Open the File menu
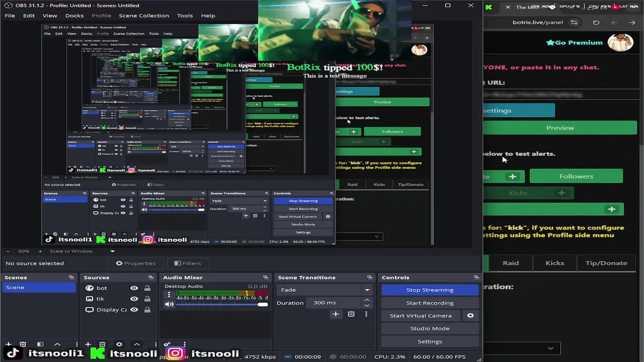 (10, 16)
